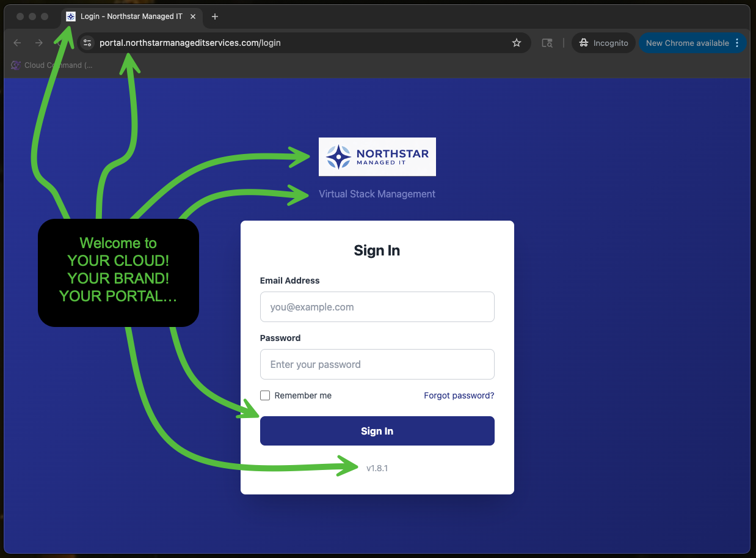Open a new tab with the plus icon
756x558 pixels.
(215, 17)
